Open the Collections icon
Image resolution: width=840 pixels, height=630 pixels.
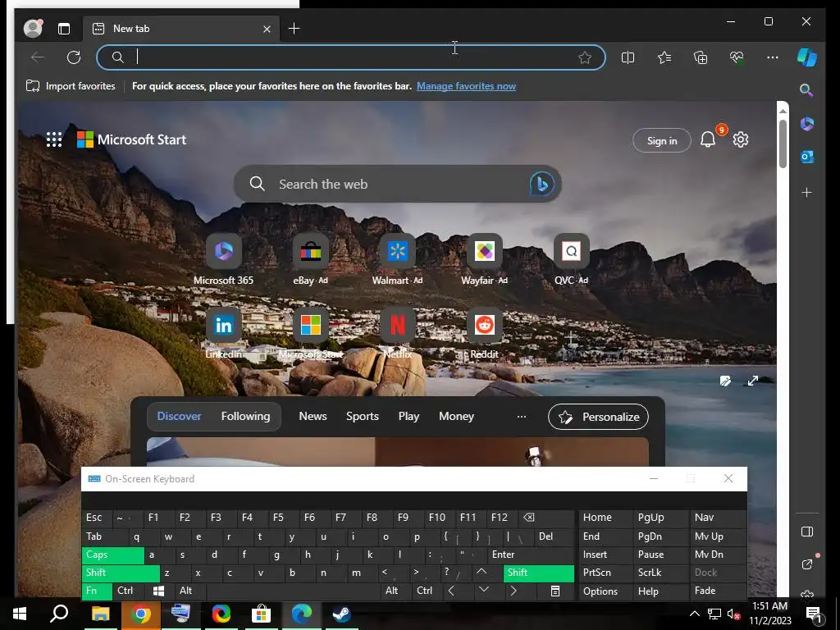701,57
